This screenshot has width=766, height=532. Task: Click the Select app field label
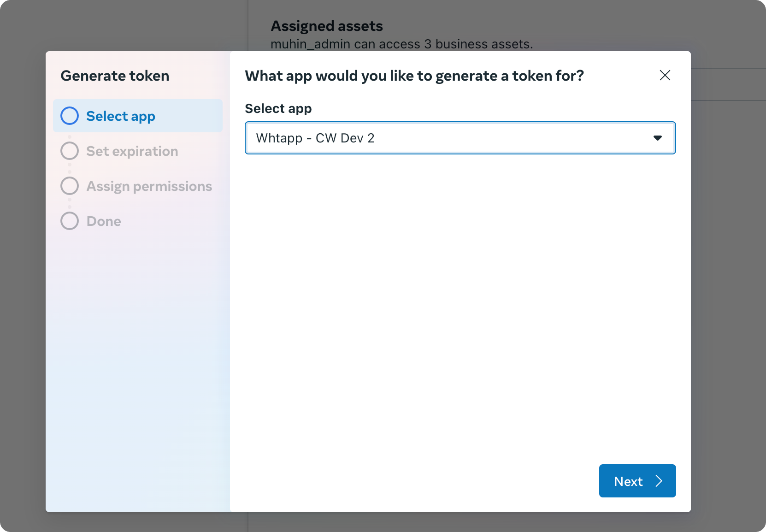pyautogui.click(x=278, y=108)
